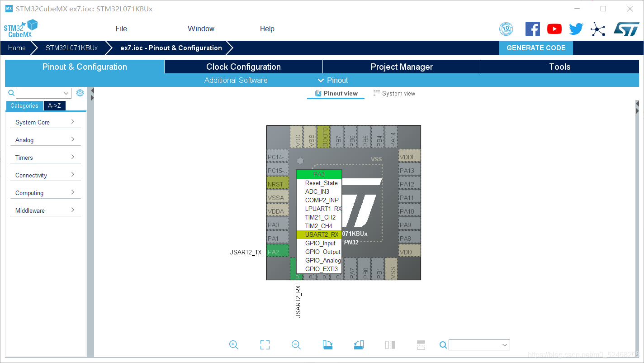Collapse the left panel with splitter arrow
Image resolution: width=644 pixels, height=363 pixels.
click(x=92, y=90)
